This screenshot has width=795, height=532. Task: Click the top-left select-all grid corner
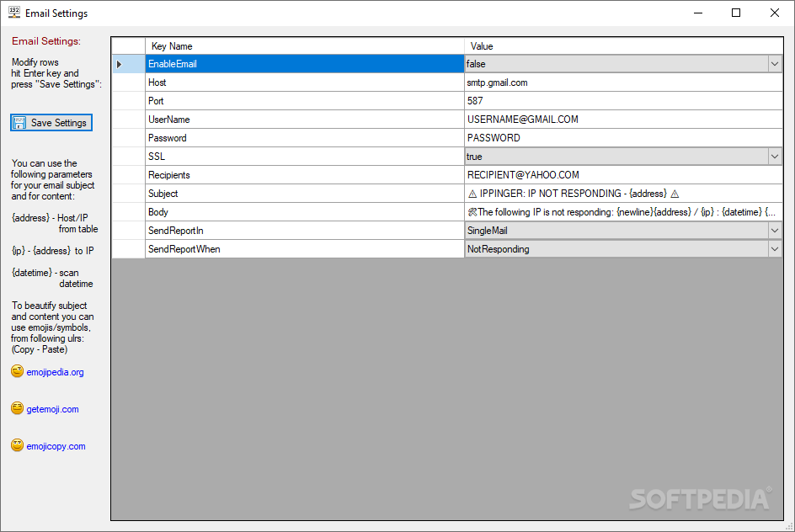point(128,46)
